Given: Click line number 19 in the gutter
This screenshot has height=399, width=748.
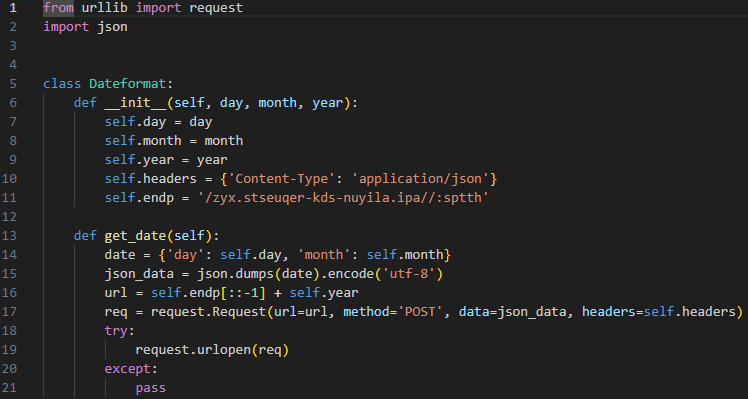Looking at the screenshot, I should (x=9, y=350).
